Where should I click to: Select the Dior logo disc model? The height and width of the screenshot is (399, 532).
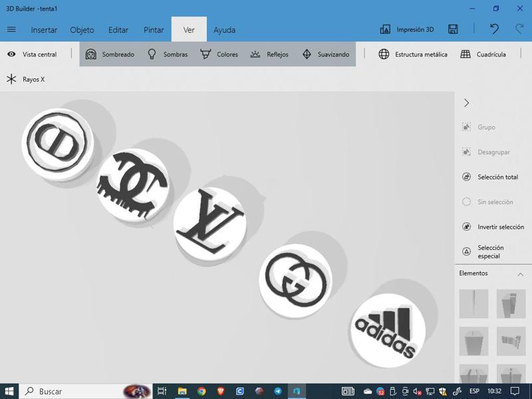tap(57, 144)
